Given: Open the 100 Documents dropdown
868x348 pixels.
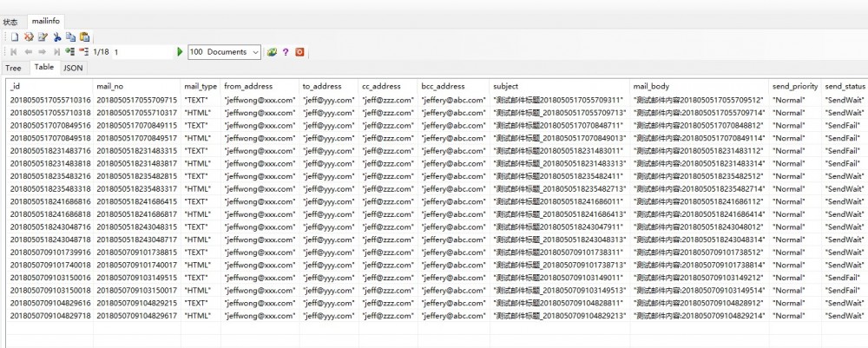Looking at the screenshot, I should coord(224,52).
